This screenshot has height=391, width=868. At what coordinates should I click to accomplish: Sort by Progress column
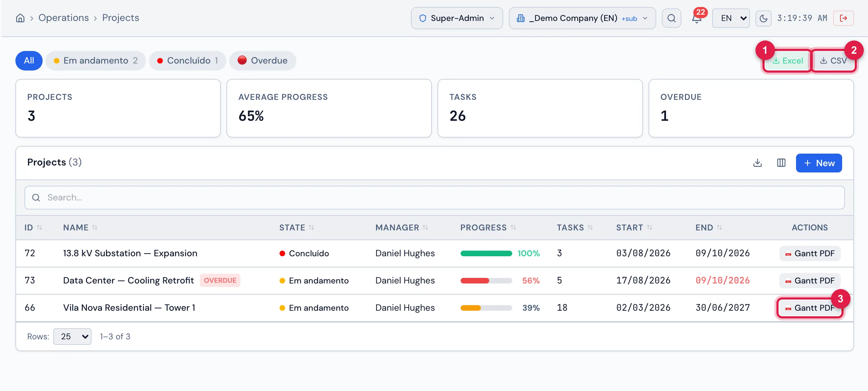click(488, 228)
